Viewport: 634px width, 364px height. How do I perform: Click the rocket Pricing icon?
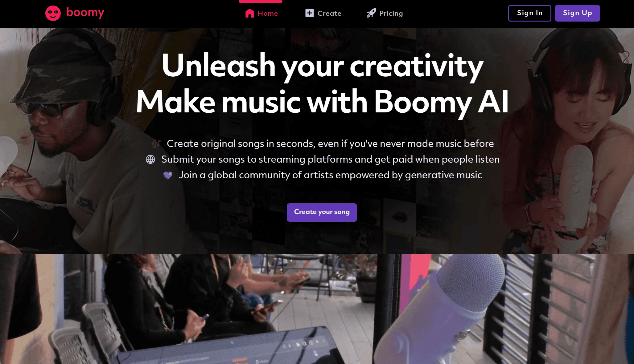coord(372,13)
